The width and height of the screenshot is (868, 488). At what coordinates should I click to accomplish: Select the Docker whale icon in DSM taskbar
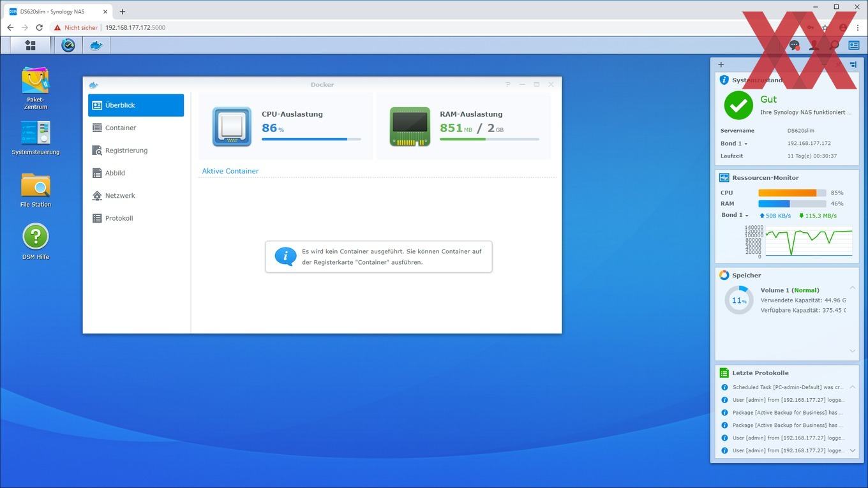pos(96,45)
